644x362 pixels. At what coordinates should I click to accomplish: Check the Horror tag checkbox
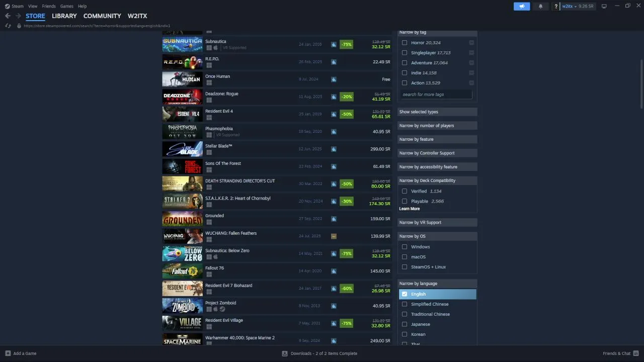coord(405,43)
